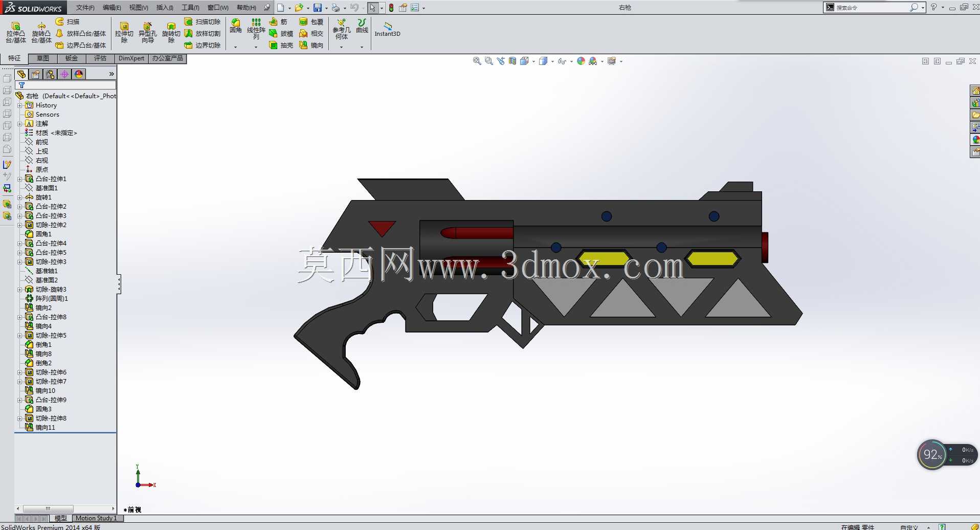Open the 线性阵列 pattern dropdown arrow

256,47
